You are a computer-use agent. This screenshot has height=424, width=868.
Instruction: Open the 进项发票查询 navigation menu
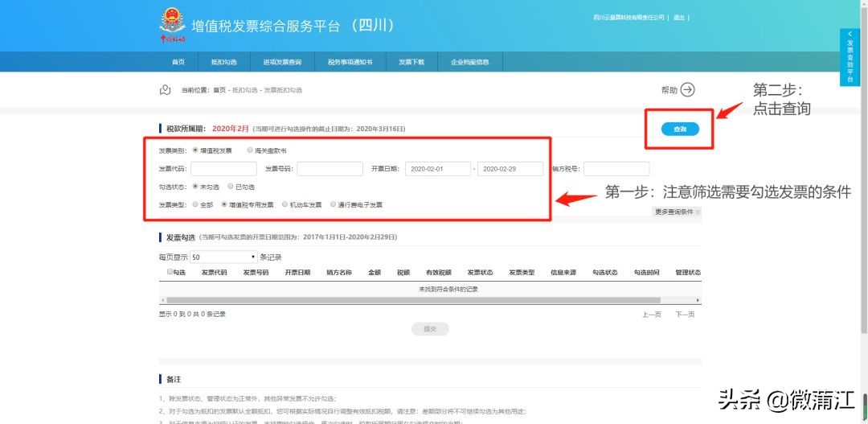(282, 62)
